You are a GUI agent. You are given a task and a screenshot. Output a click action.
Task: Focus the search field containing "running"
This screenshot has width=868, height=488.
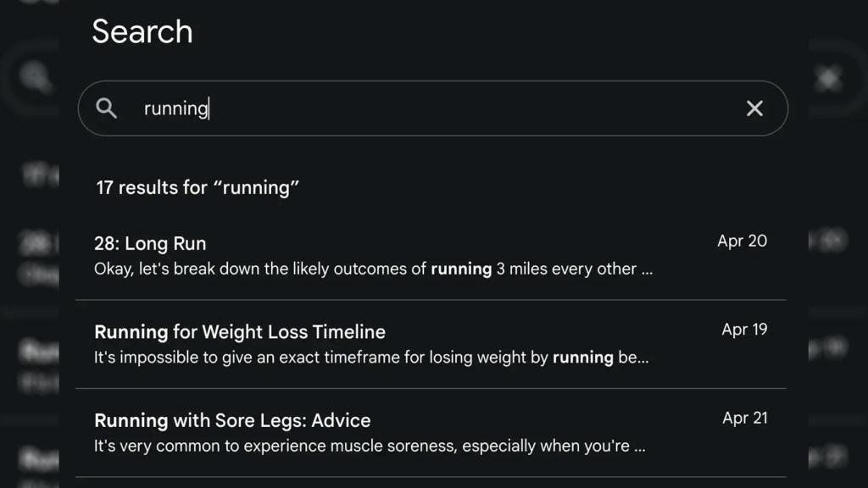[x=424, y=108]
